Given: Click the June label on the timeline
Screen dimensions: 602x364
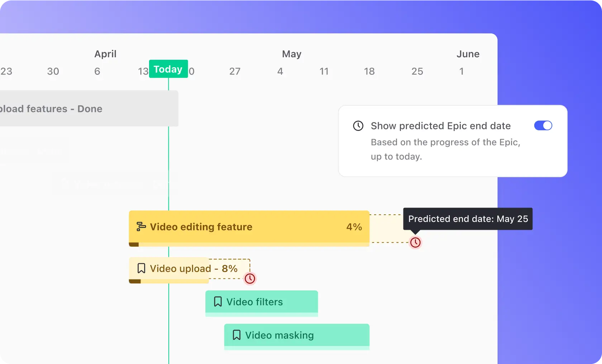Looking at the screenshot, I should pos(468,54).
